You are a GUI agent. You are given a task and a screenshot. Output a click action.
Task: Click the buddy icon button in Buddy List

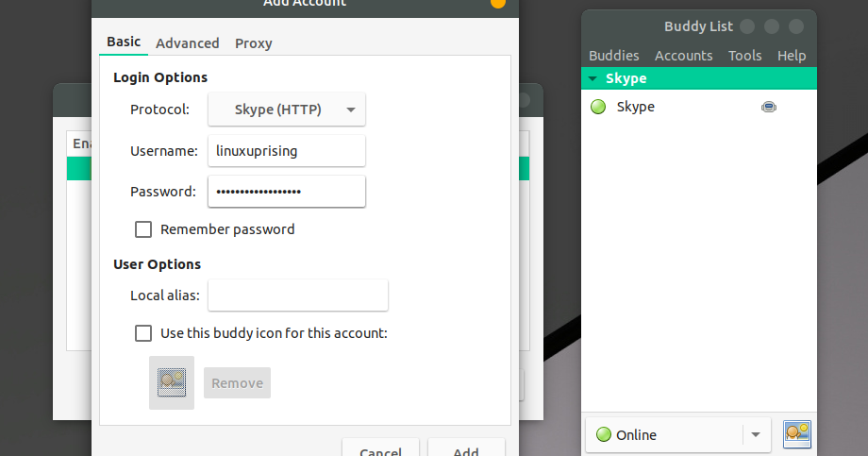tap(797, 434)
